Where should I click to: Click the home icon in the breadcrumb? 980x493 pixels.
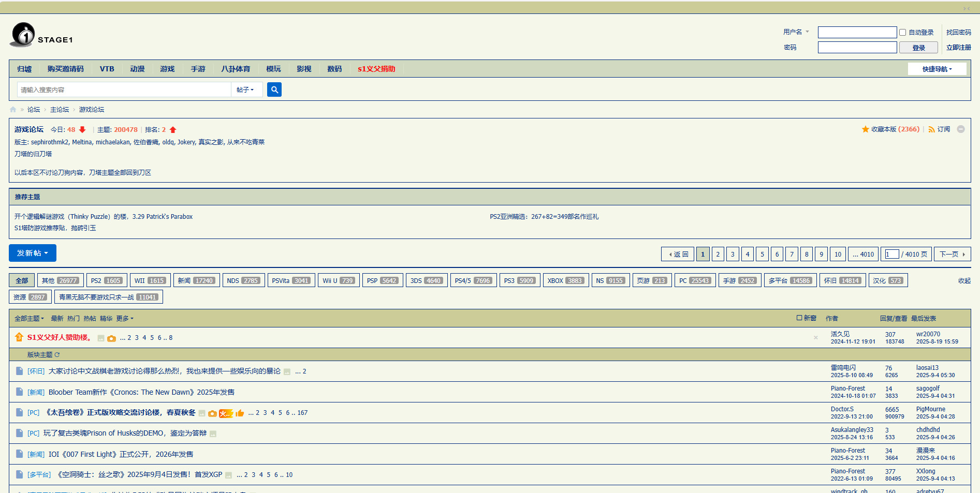tap(13, 110)
